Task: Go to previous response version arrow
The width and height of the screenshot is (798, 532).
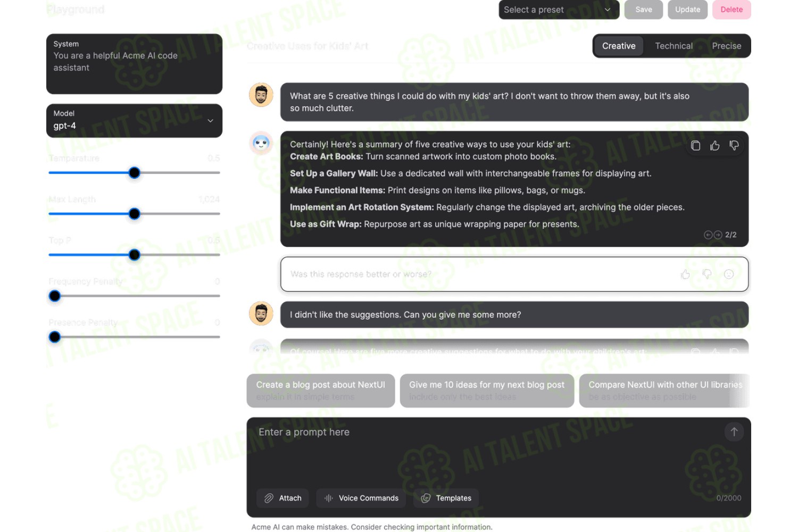Action: [x=708, y=235]
